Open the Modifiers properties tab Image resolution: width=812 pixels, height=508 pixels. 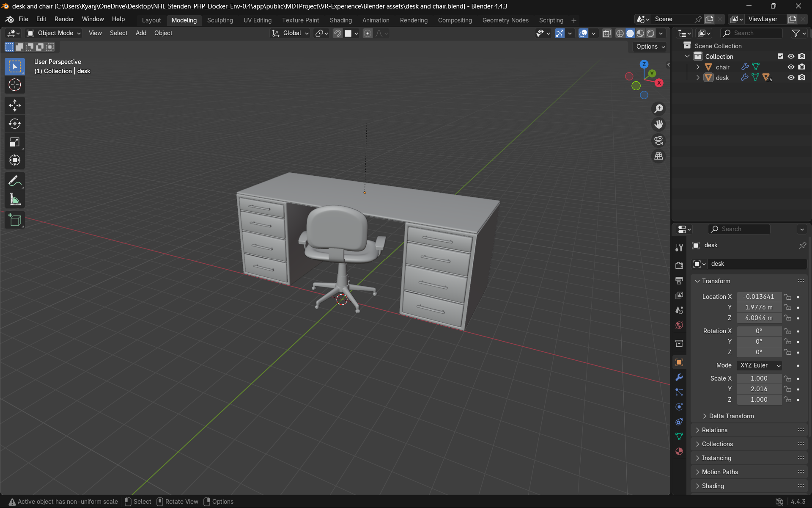(679, 377)
